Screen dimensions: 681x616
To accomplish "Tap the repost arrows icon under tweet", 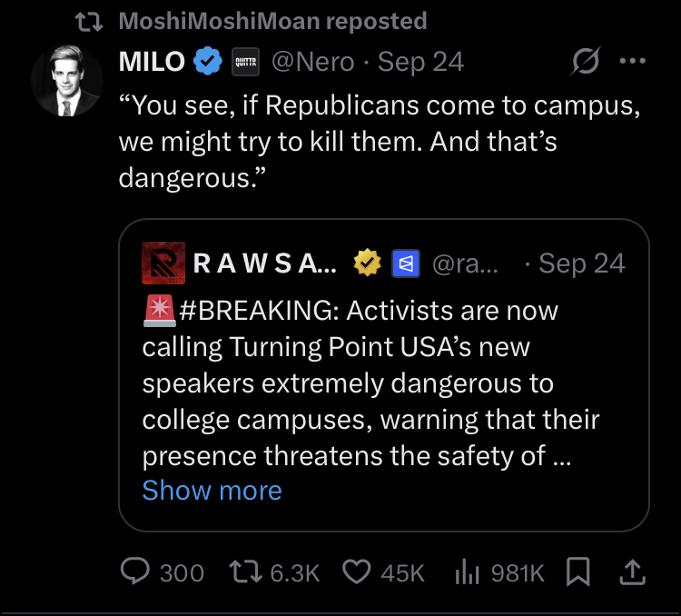I will pyautogui.click(x=246, y=571).
